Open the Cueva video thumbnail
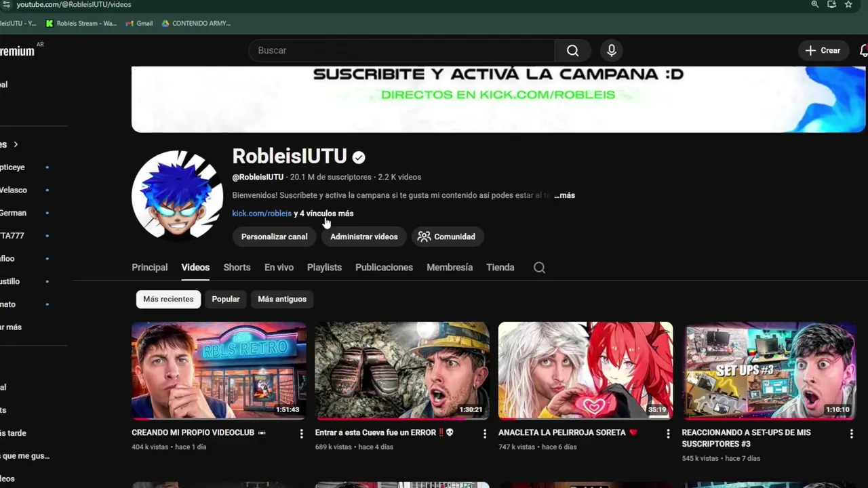Screen dimensions: 868x488 pyautogui.click(x=402, y=371)
